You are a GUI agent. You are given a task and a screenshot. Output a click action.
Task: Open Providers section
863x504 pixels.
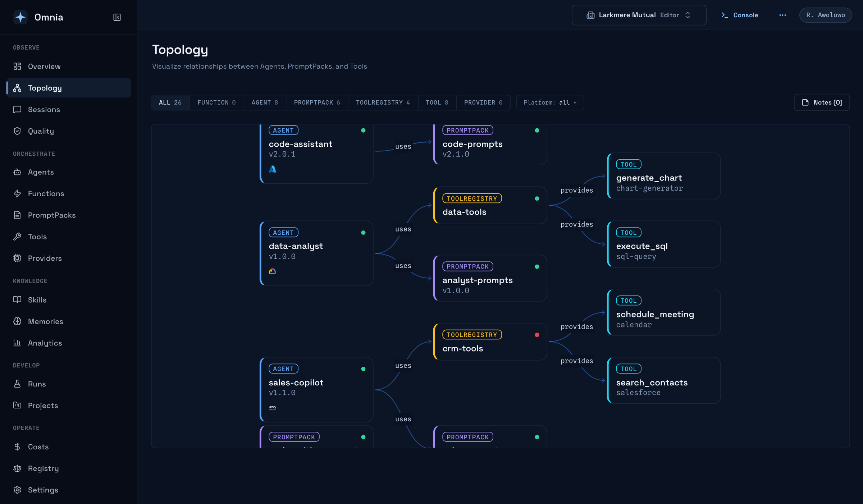tap(69, 258)
